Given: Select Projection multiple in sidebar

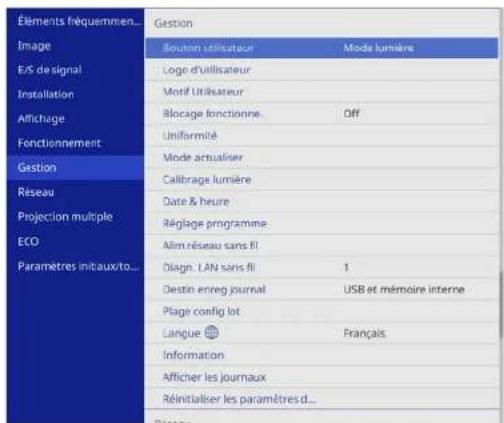Looking at the screenshot, I should [x=75, y=217].
